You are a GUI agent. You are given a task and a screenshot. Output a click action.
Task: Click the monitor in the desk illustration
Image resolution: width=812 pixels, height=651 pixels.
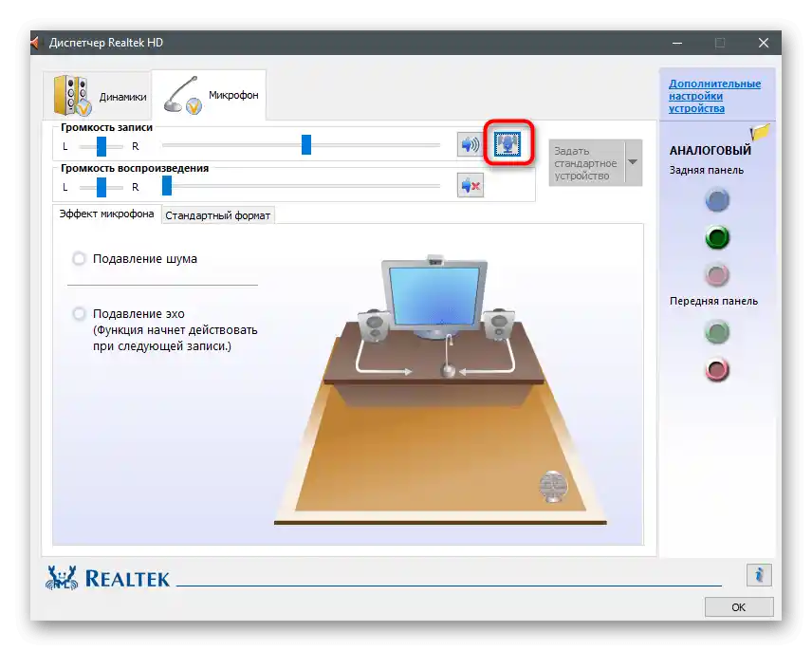[x=435, y=298]
